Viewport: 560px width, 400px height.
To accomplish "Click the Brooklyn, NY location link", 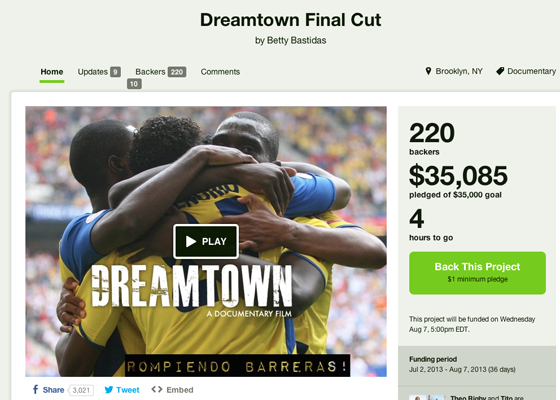I will pos(459,71).
